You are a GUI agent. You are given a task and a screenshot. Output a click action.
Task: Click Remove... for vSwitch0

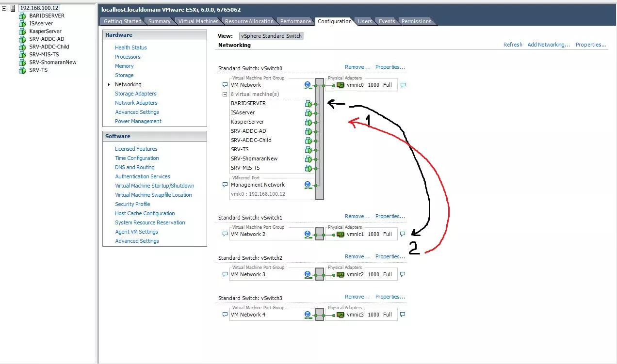point(357,67)
